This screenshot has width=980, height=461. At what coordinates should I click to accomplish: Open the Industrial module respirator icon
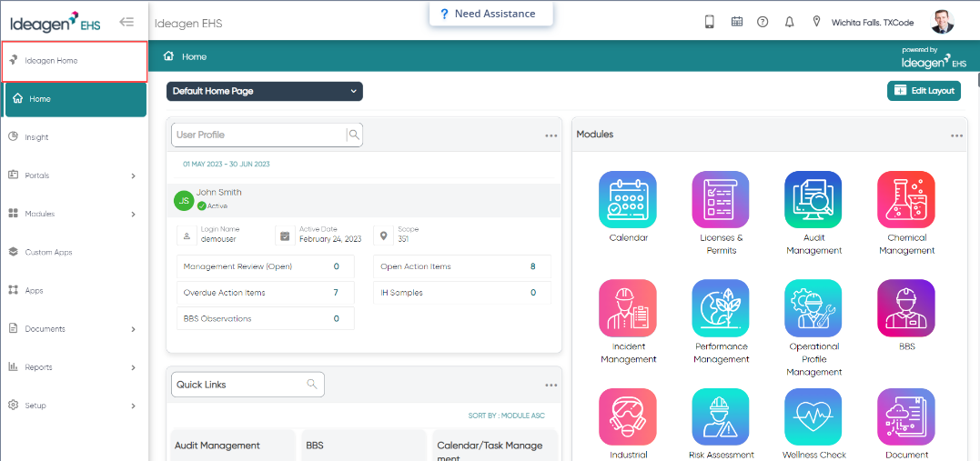tap(628, 416)
